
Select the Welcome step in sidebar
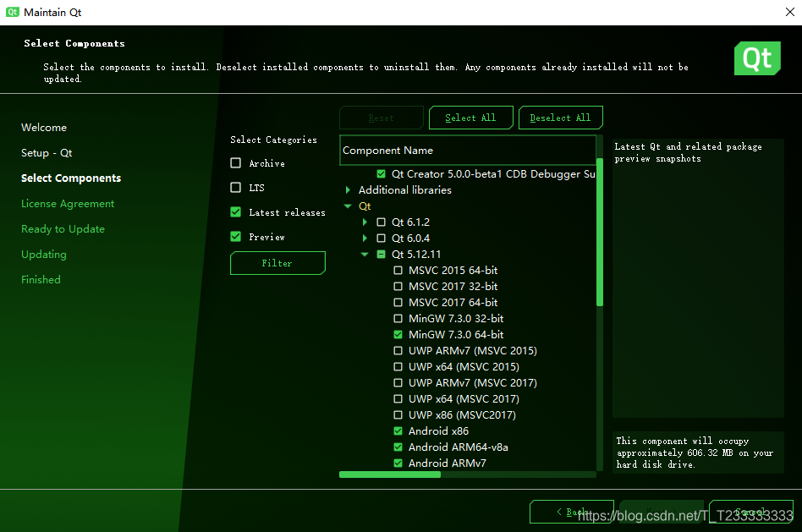coord(44,128)
